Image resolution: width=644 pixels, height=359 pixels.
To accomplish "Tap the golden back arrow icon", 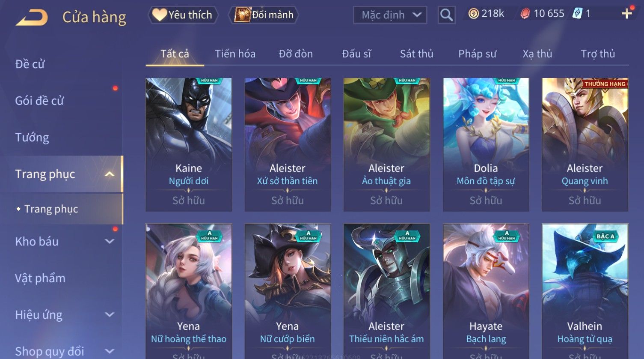I will (32, 17).
